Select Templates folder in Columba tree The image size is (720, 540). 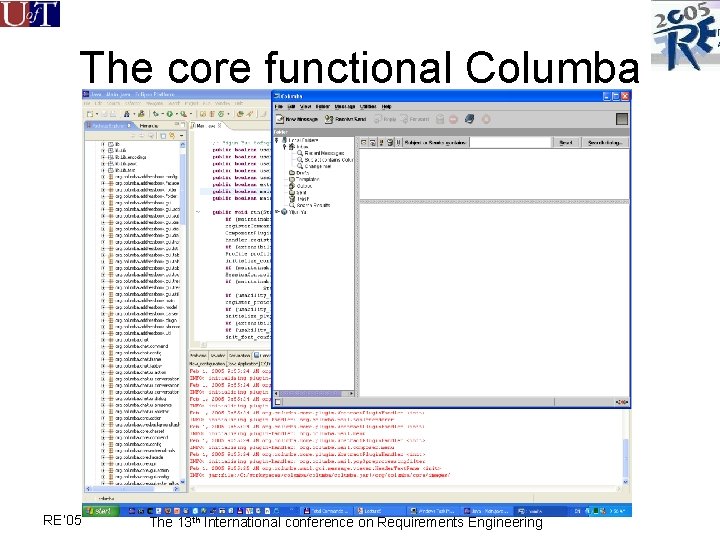304,179
